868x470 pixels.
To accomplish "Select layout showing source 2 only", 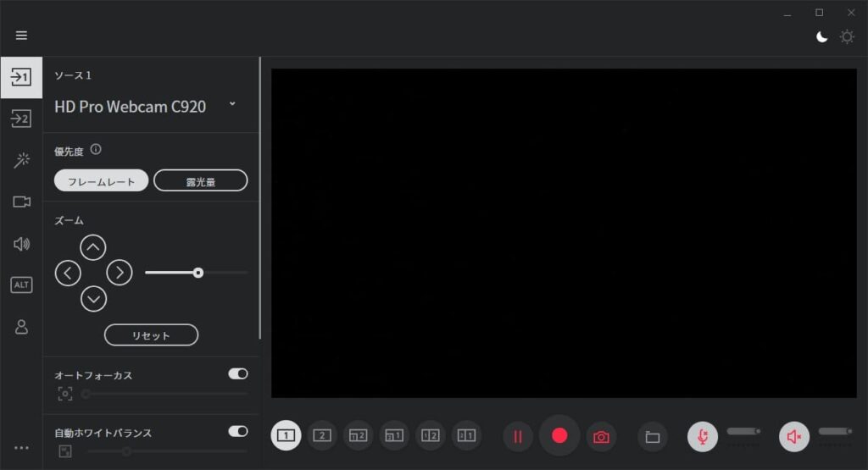I will click(321, 436).
